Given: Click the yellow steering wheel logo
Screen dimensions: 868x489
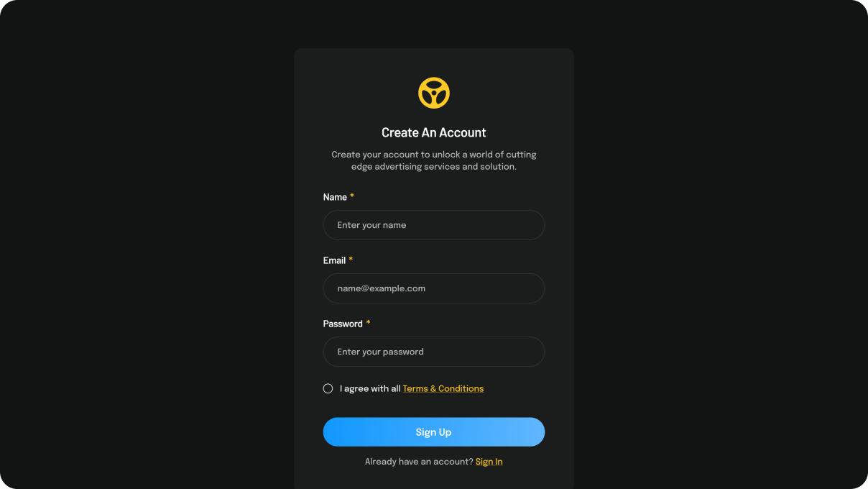Looking at the screenshot, I should click(434, 93).
